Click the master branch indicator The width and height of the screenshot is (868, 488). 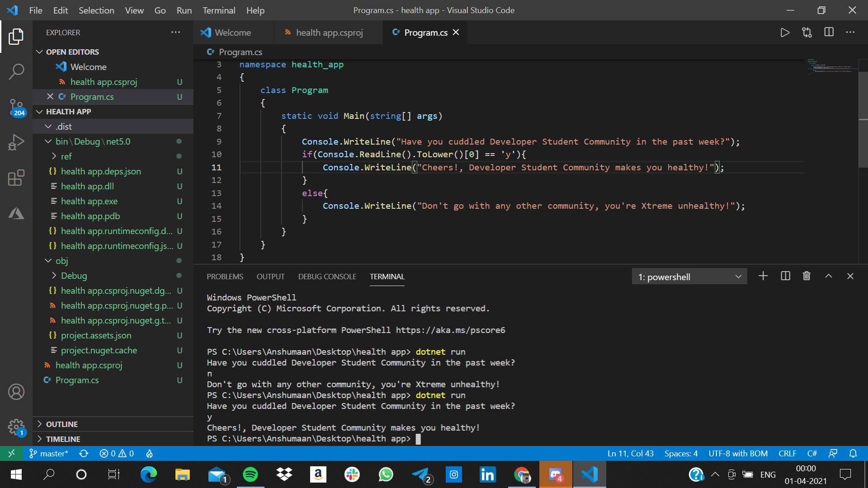point(49,453)
